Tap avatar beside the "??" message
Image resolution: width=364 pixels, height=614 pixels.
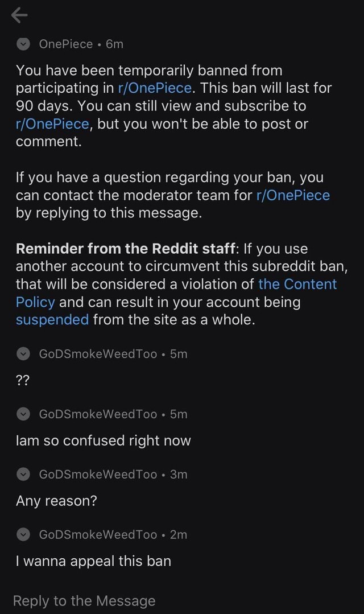point(23,353)
